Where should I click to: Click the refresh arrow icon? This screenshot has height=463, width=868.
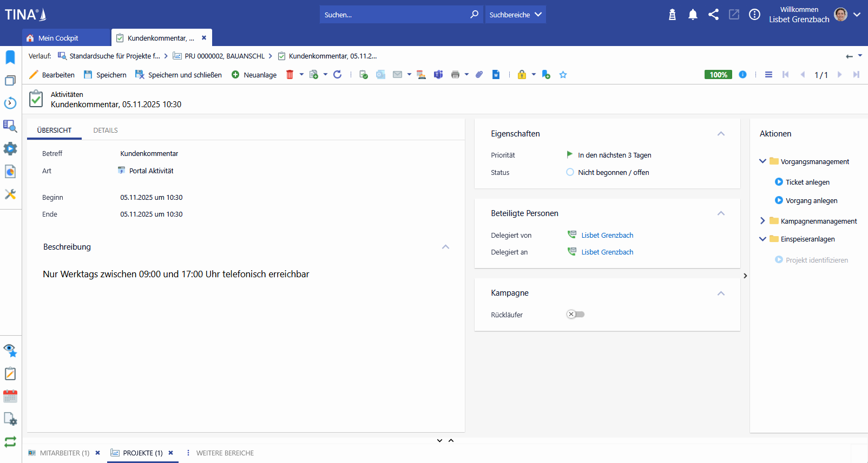click(338, 75)
